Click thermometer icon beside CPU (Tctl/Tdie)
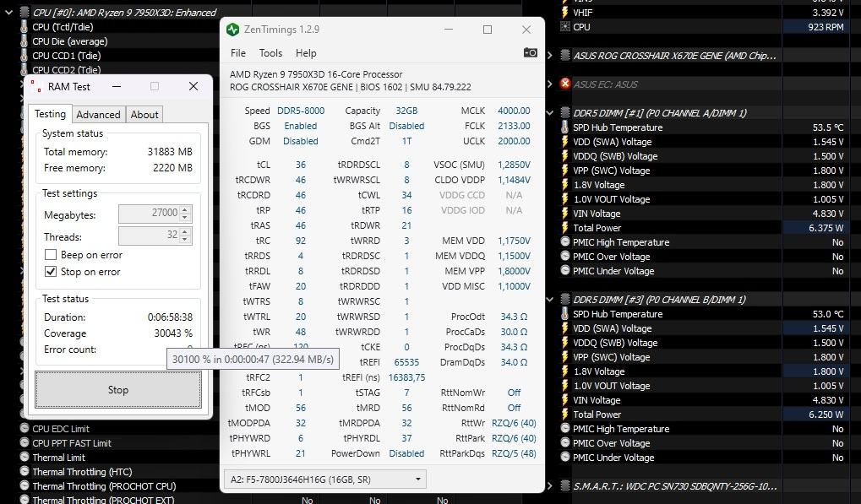 (24, 27)
